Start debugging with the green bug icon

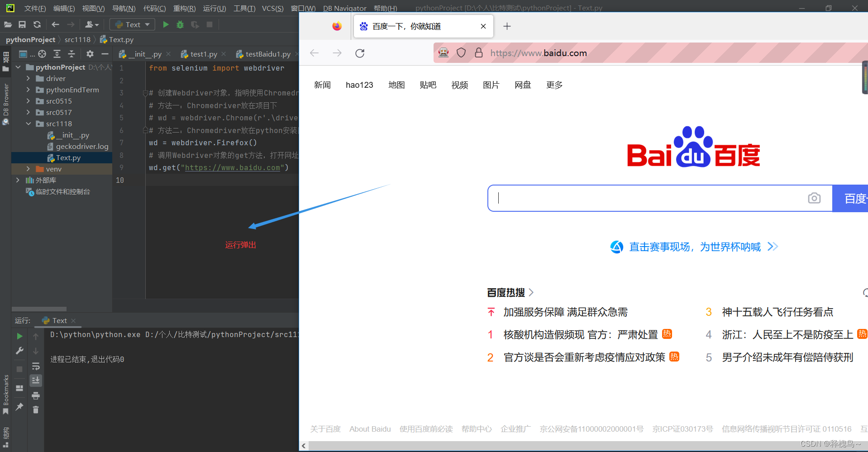(180, 24)
